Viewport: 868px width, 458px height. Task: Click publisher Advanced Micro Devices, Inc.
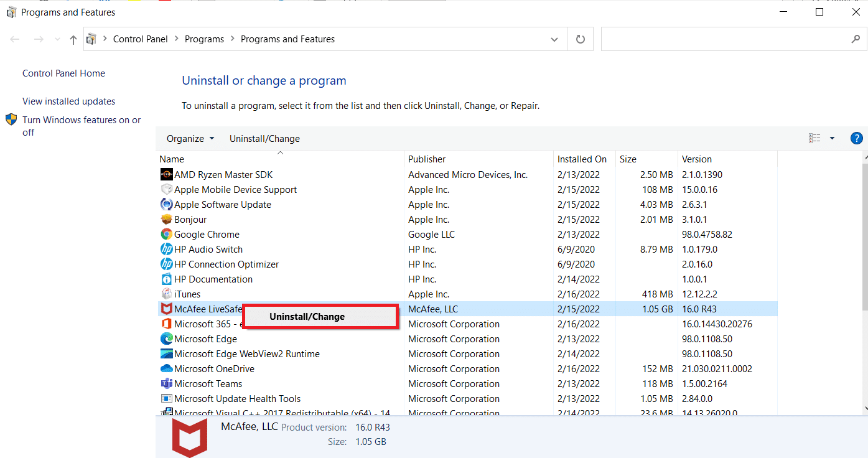[x=468, y=175]
